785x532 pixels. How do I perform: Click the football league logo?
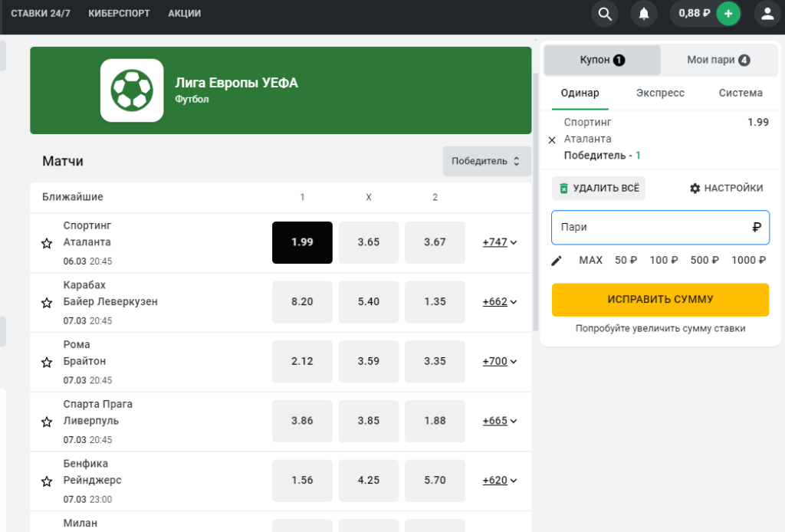(x=132, y=90)
